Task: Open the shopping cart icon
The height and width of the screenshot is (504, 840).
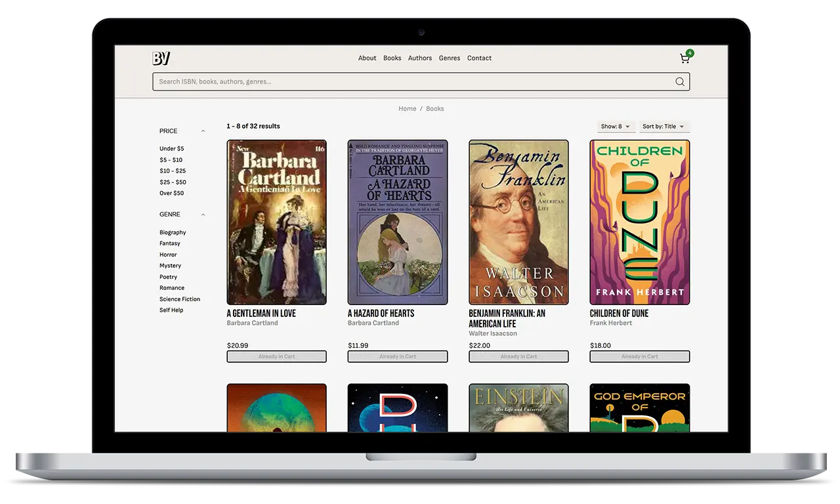Action: click(685, 58)
